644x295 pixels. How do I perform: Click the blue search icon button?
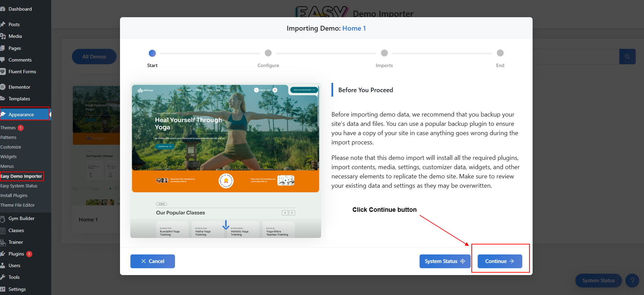click(x=627, y=57)
